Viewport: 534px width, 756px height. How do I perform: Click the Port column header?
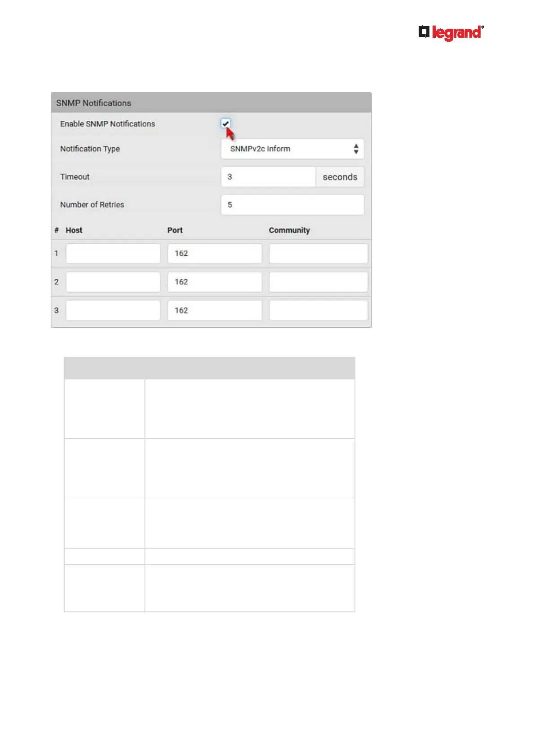coord(175,230)
